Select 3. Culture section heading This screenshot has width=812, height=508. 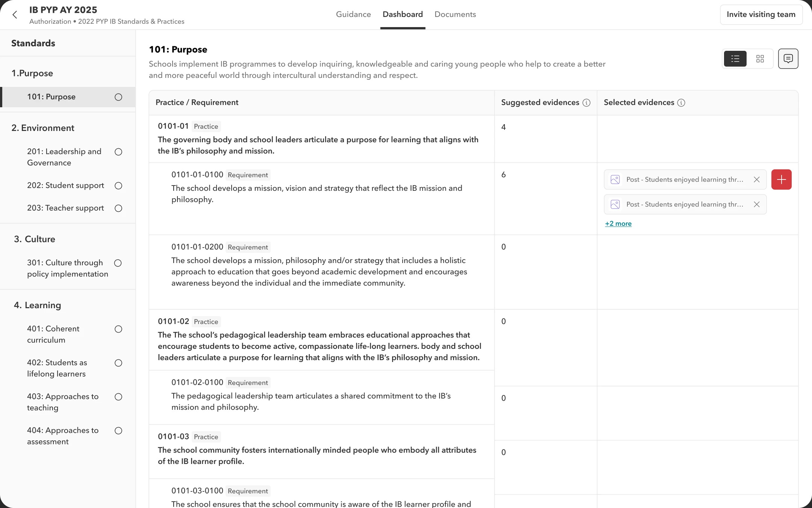[35, 239]
